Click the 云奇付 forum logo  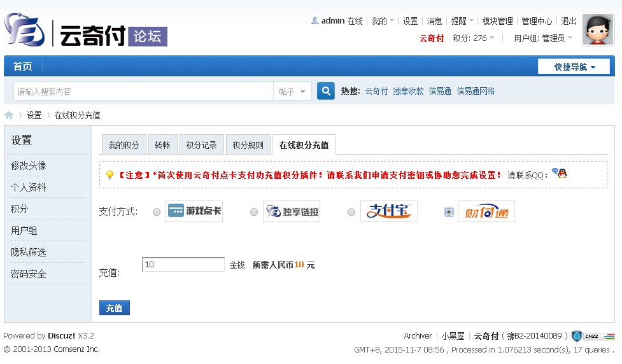coord(86,31)
